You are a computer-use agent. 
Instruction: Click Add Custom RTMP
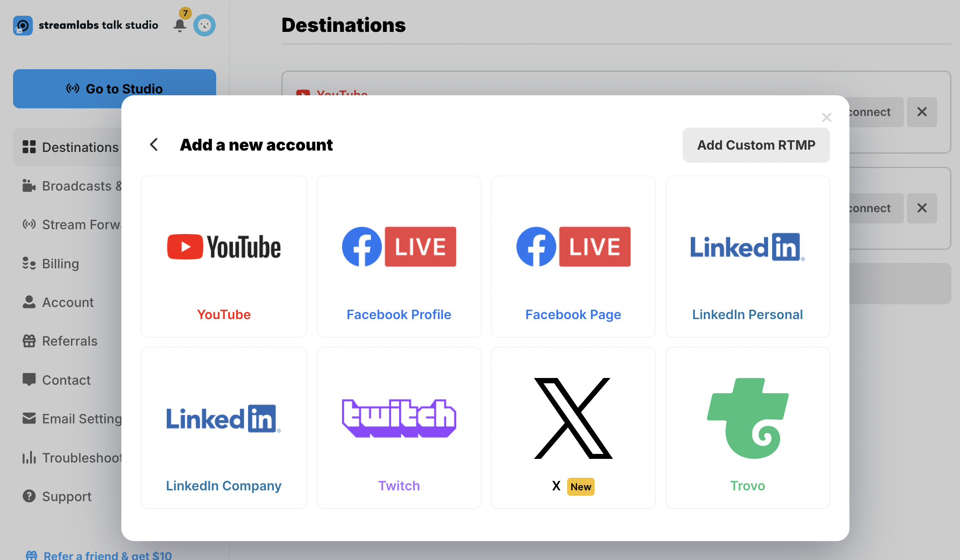[x=756, y=145]
